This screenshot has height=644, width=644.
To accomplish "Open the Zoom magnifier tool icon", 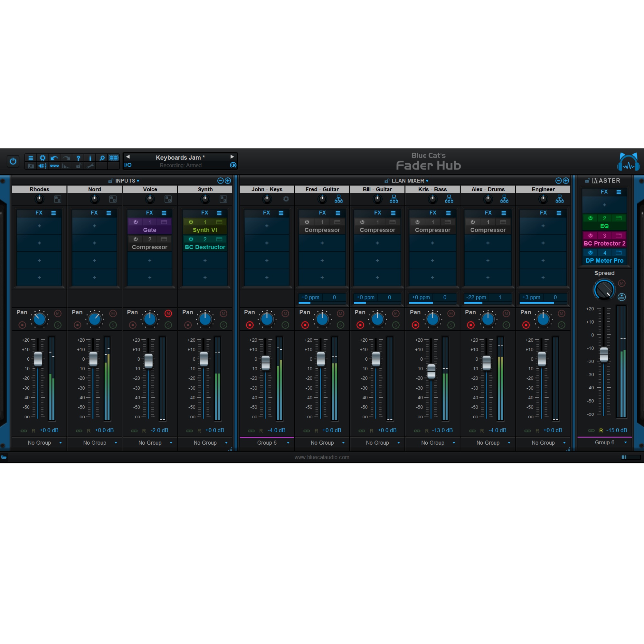I will [102, 158].
